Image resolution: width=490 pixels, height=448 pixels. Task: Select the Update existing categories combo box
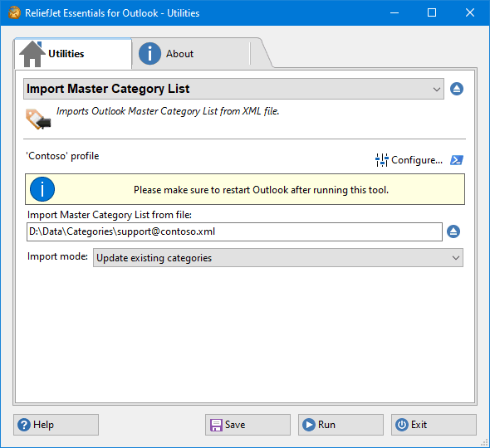[278, 258]
